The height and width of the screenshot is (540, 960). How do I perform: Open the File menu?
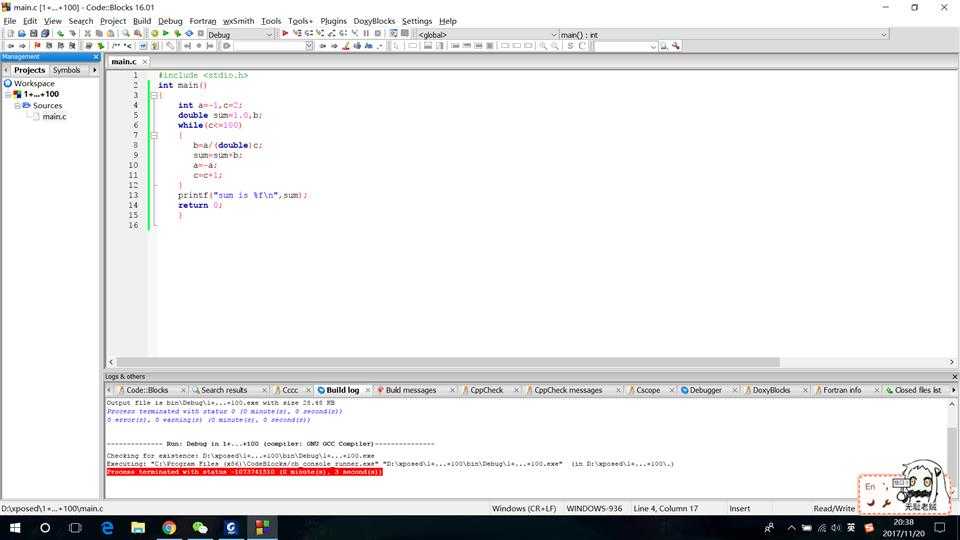(10, 21)
